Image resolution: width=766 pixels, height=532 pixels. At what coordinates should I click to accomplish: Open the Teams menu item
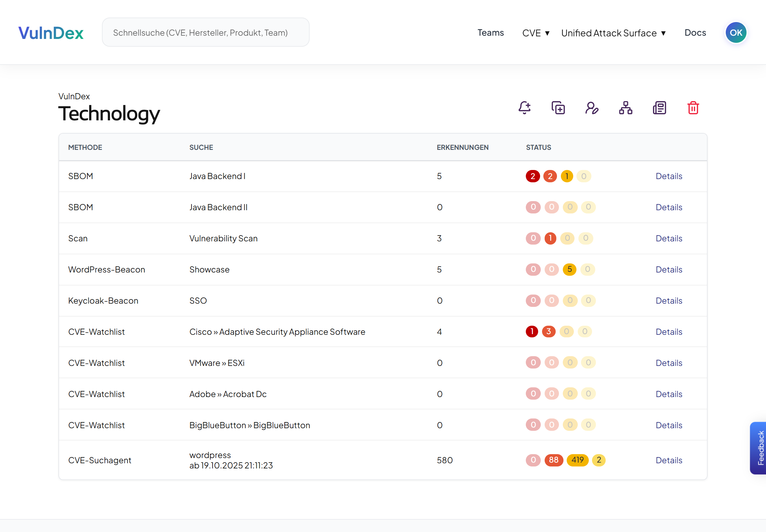click(x=490, y=33)
